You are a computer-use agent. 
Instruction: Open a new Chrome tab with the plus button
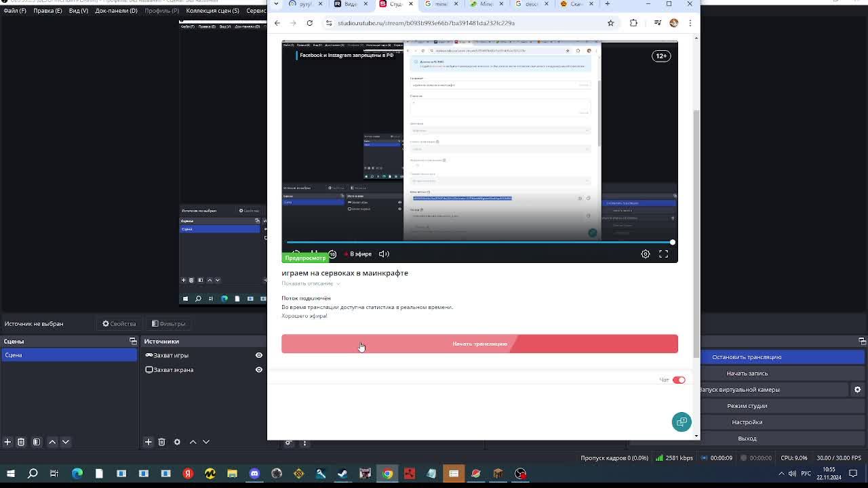[x=607, y=4]
